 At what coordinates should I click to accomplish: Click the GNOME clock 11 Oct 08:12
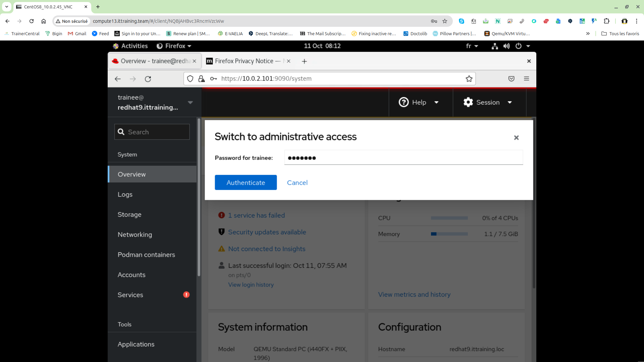click(322, 46)
